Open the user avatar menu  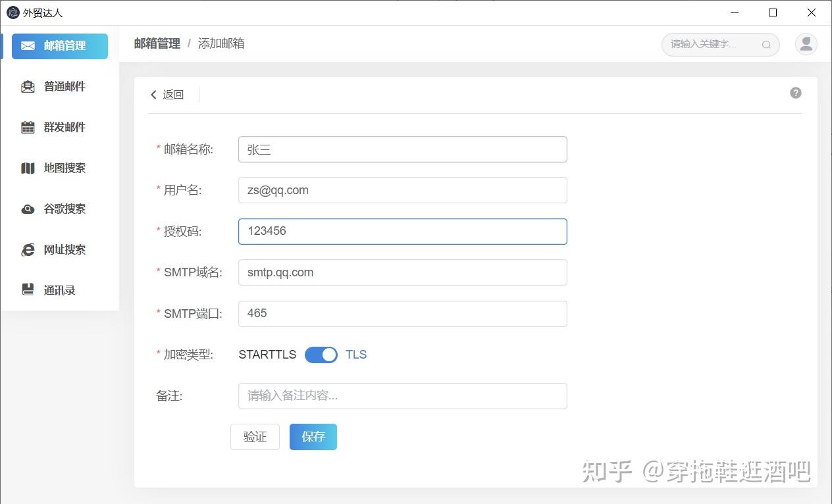806,44
